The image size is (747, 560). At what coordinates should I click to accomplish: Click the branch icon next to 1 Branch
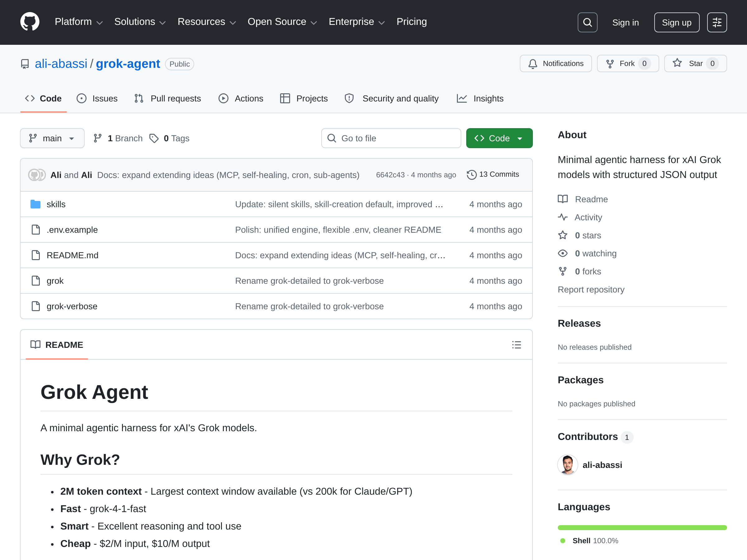click(98, 138)
